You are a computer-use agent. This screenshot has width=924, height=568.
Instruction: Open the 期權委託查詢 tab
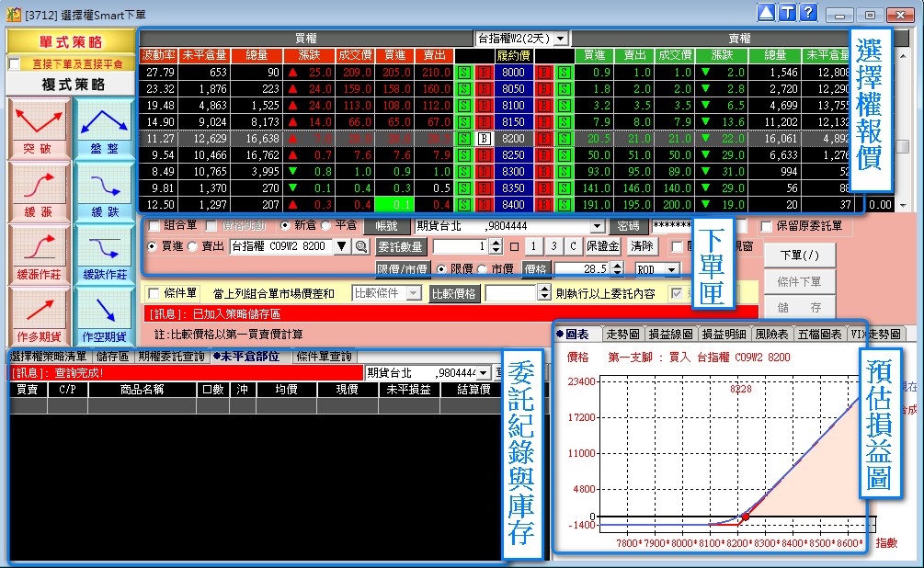pos(172,357)
